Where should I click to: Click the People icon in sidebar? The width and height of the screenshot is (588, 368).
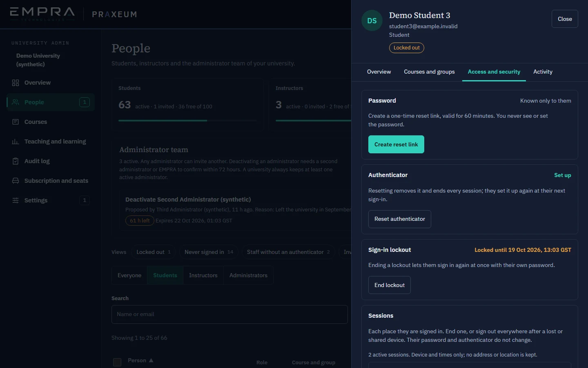(x=16, y=102)
